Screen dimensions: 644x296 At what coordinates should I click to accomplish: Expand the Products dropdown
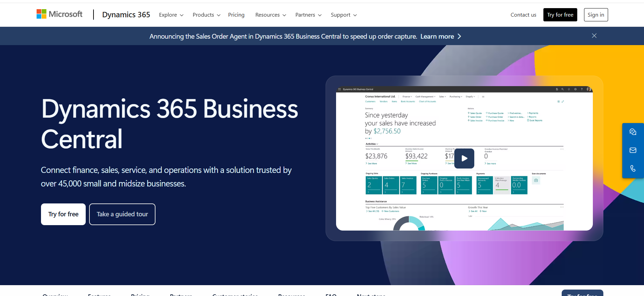coord(206,15)
